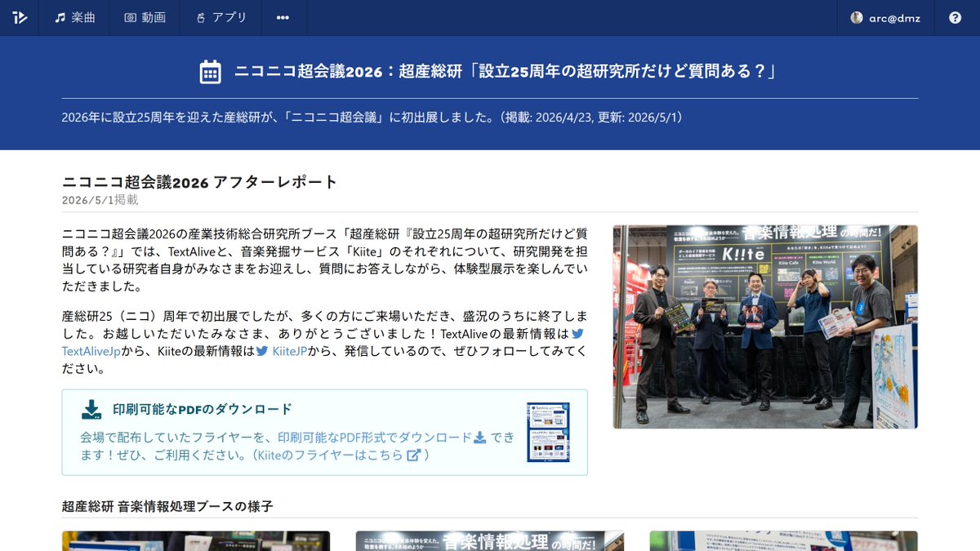This screenshot has width=980, height=551.
Task: Open the three-dots more menu
Action: click(x=283, y=17)
